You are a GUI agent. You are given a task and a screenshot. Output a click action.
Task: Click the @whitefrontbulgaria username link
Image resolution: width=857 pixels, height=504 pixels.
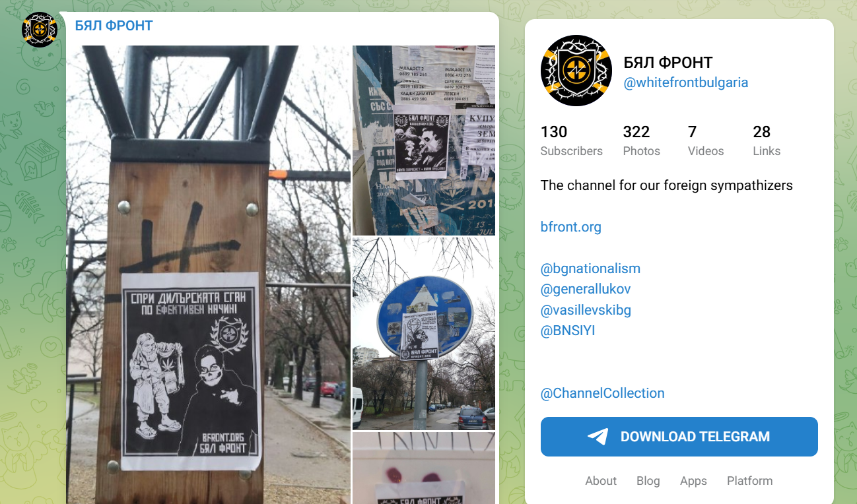[x=686, y=82]
